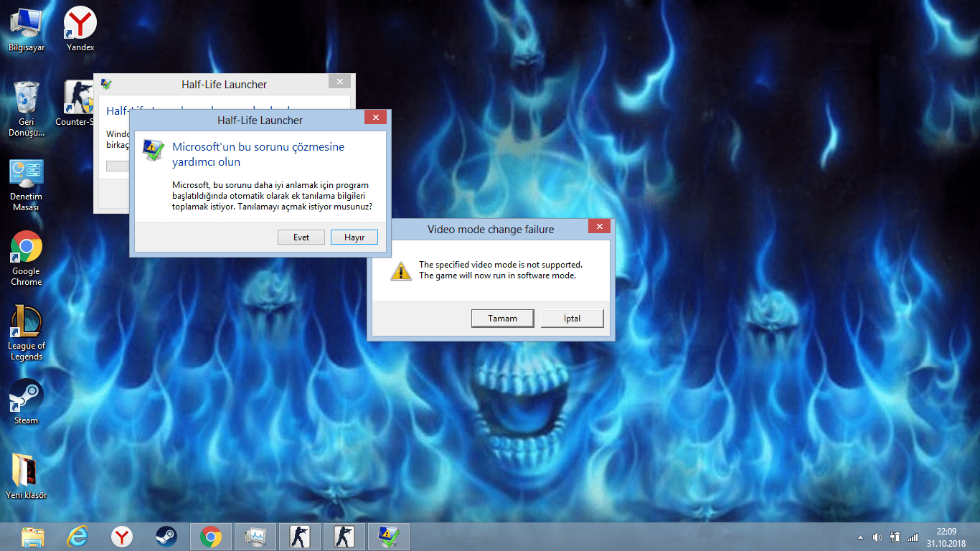Click the text 'The specified video mode is not supported.'
This screenshot has height=551, width=980.
click(501, 265)
